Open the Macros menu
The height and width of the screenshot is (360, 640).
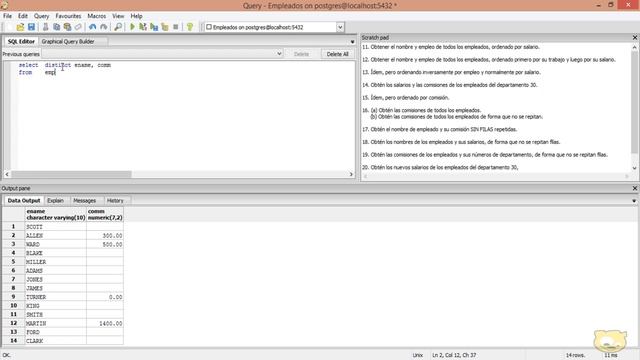click(97, 16)
